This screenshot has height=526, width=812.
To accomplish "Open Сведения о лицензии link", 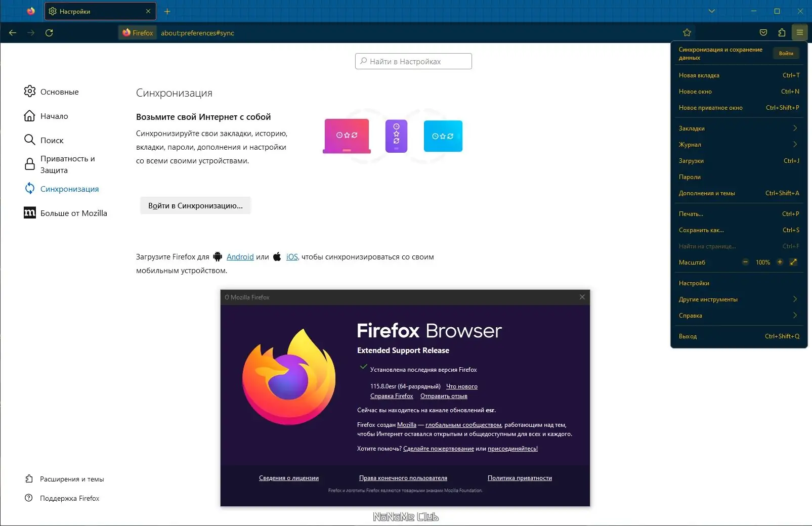I will click(289, 478).
